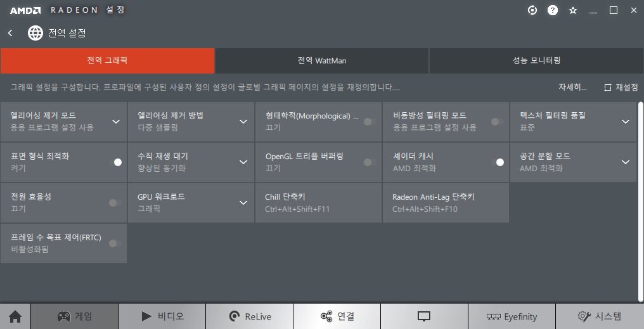Click the Ctrl+Alt+Shift+F11 hotkey text
644x329 pixels.
click(297, 209)
